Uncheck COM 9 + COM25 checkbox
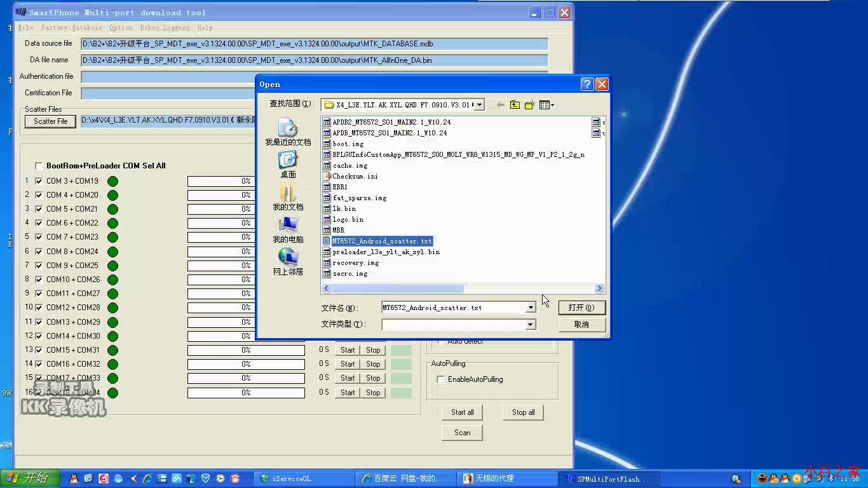 39,266
